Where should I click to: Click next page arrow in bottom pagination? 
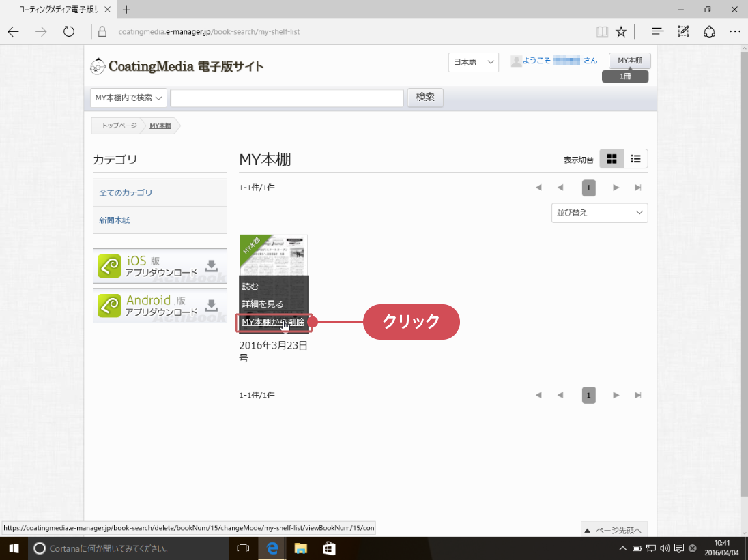click(616, 395)
